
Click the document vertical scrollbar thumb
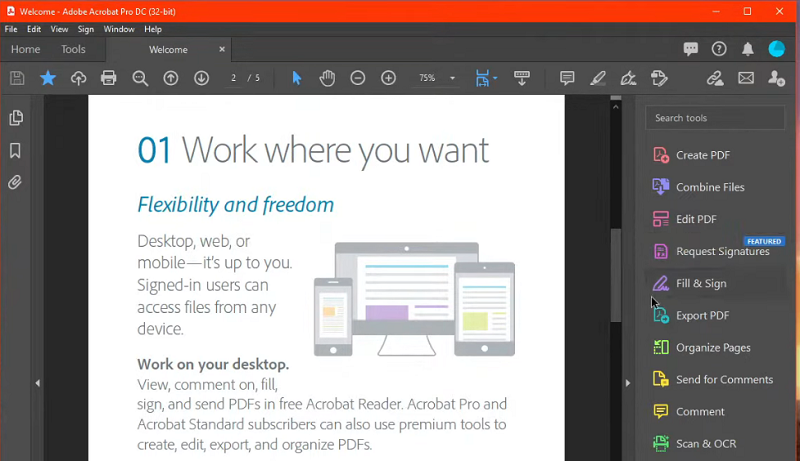616,275
